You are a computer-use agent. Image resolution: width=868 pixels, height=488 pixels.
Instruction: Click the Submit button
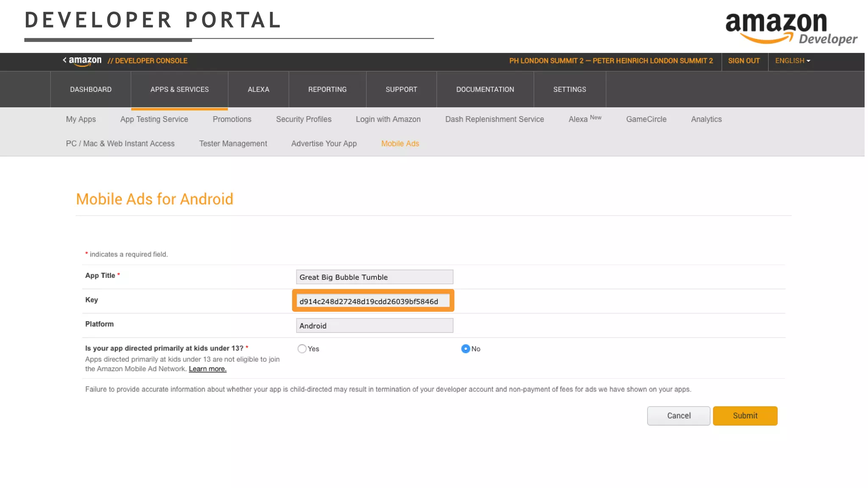click(x=745, y=416)
